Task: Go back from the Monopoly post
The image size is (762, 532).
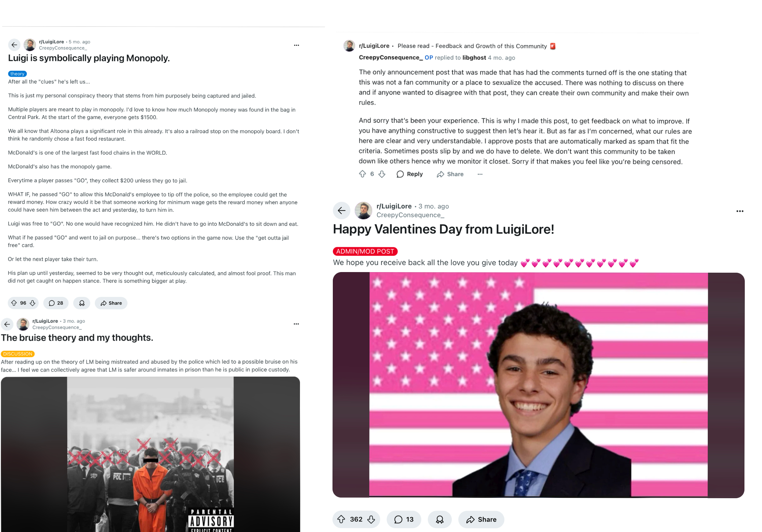Action: click(14, 45)
